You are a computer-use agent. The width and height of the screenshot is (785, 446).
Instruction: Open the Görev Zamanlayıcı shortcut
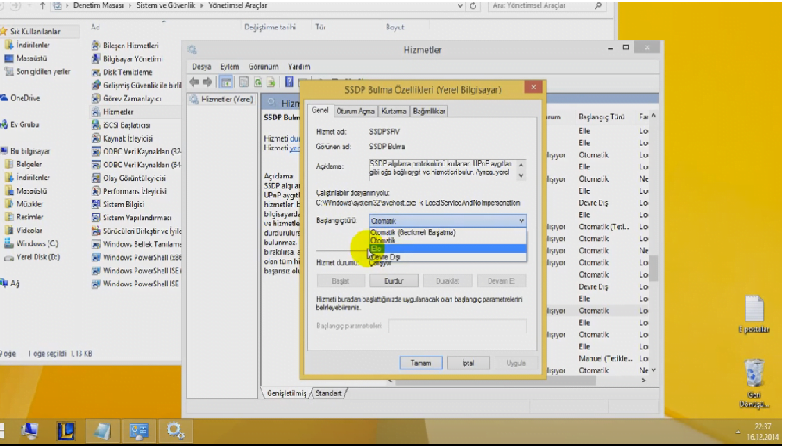coord(133,100)
